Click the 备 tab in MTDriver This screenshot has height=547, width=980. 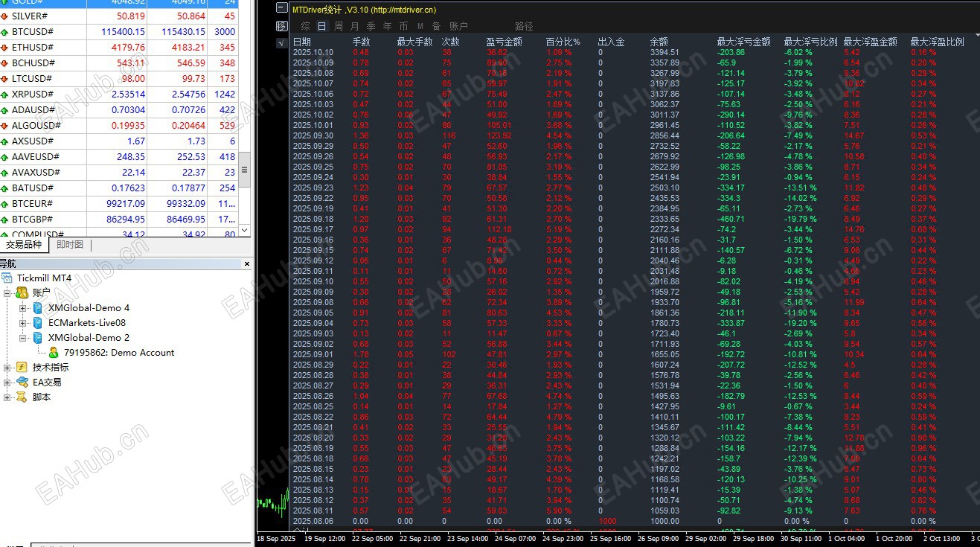coord(436,26)
